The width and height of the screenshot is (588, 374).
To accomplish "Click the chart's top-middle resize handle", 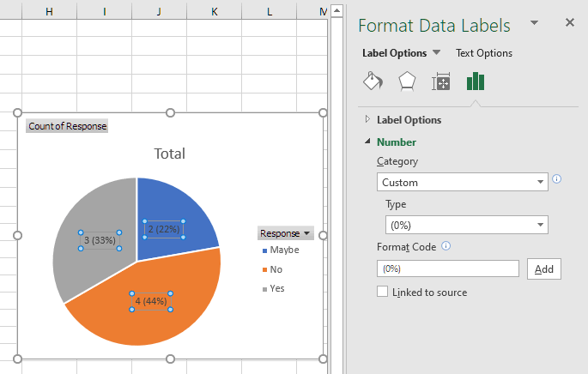I will [x=170, y=112].
